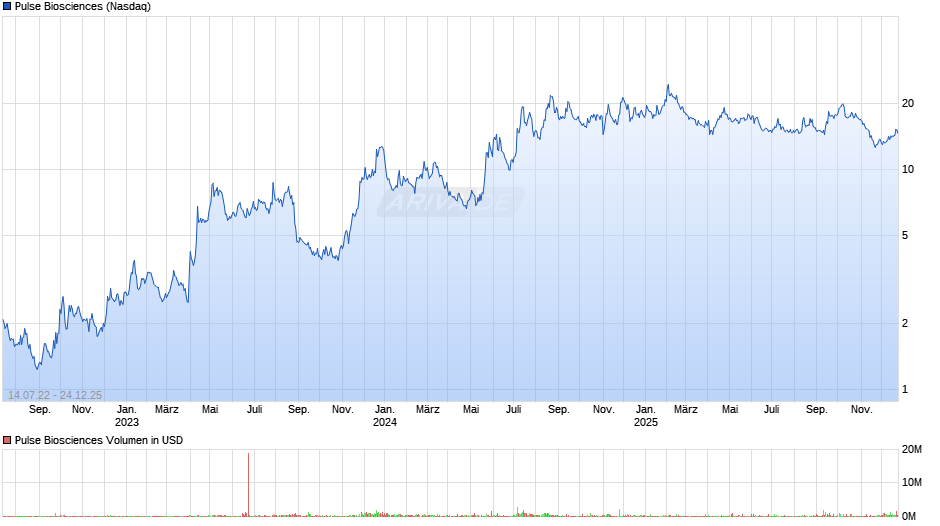The width and height of the screenshot is (940, 526).
Task: Click the price axis label '20'
Action: (x=908, y=103)
